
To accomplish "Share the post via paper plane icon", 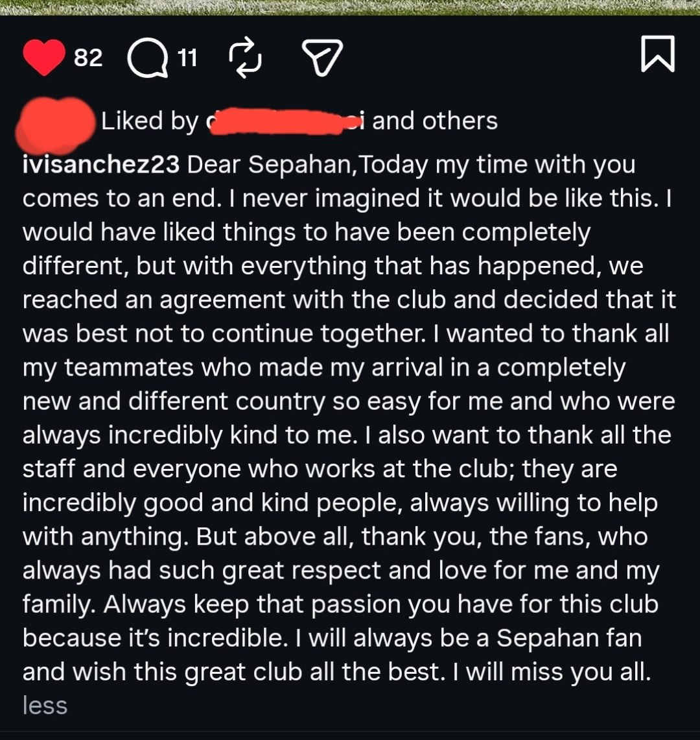I will (322, 58).
